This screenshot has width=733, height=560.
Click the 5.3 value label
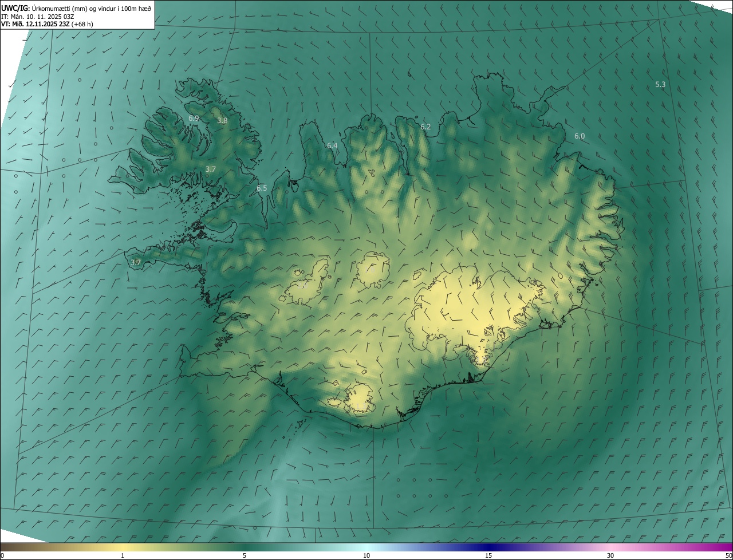pyautogui.click(x=660, y=84)
